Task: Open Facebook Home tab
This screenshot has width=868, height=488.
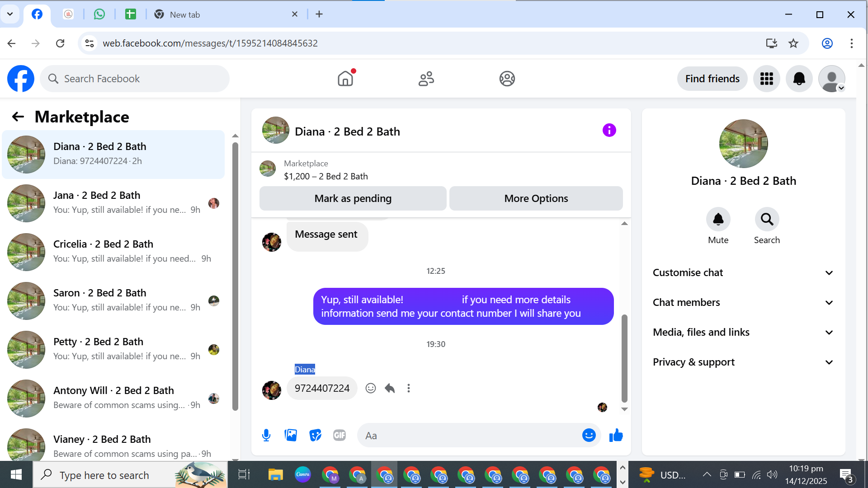Action: click(x=345, y=79)
